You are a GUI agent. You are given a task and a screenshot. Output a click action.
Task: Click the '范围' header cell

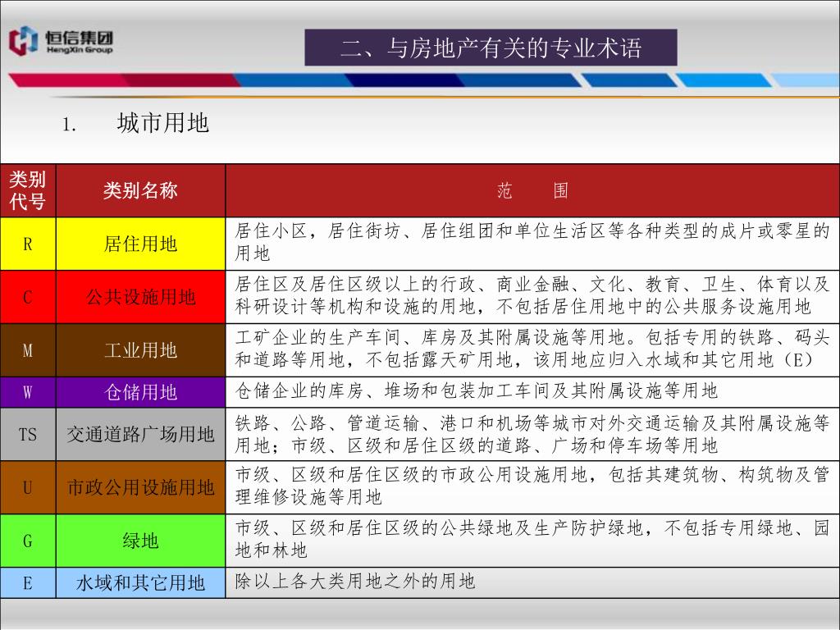pyautogui.click(x=532, y=190)
